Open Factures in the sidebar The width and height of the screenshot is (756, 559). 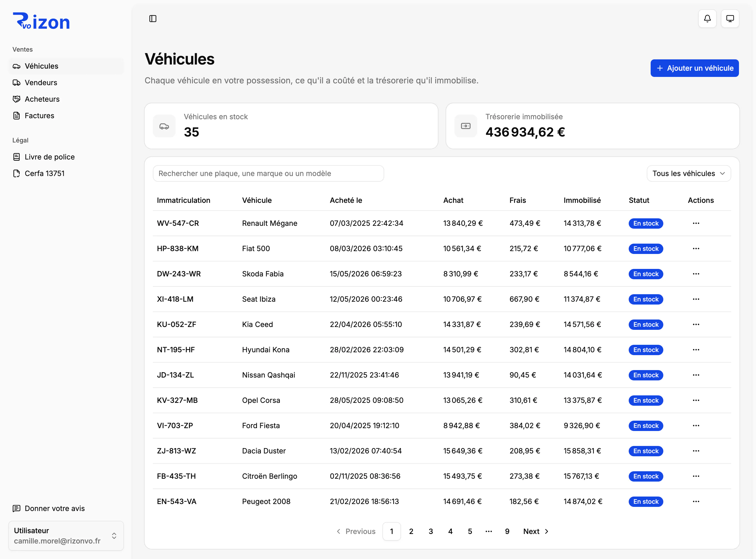tap(66, 116)
